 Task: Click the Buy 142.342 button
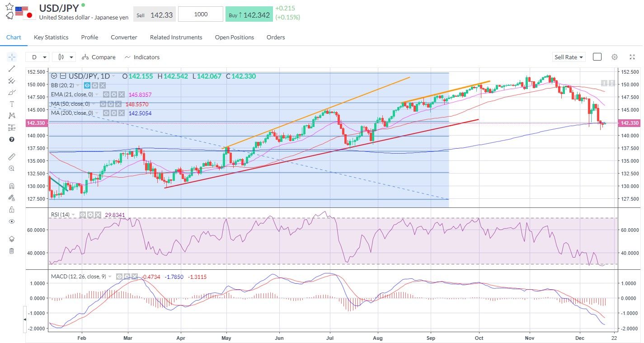249,14
